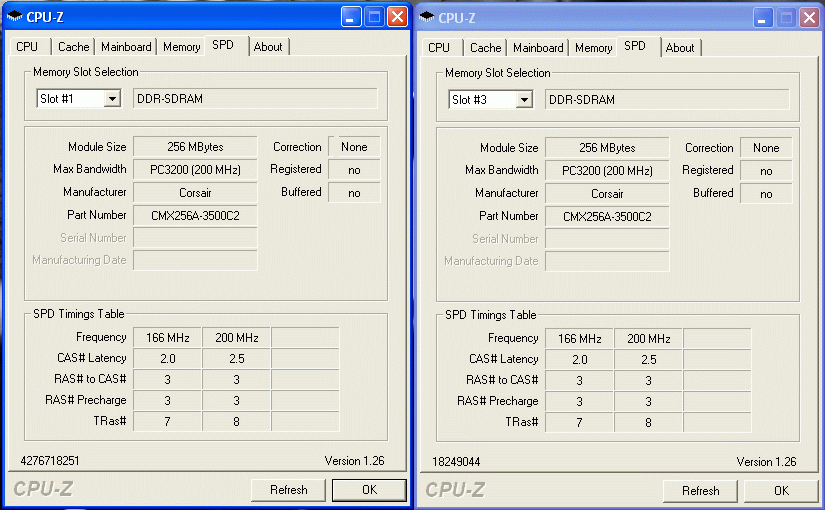Go to About tab in right window
The image size is (825, 510).
680,48
